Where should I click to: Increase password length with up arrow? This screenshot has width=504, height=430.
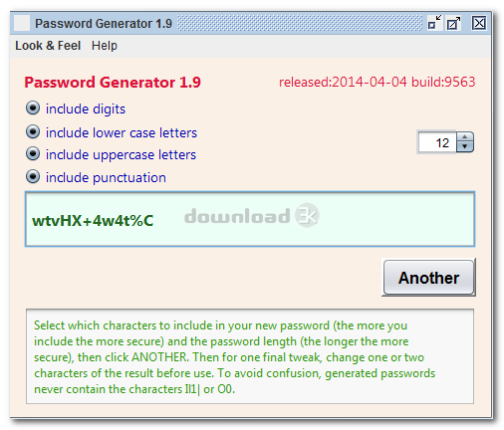point(465,137)
